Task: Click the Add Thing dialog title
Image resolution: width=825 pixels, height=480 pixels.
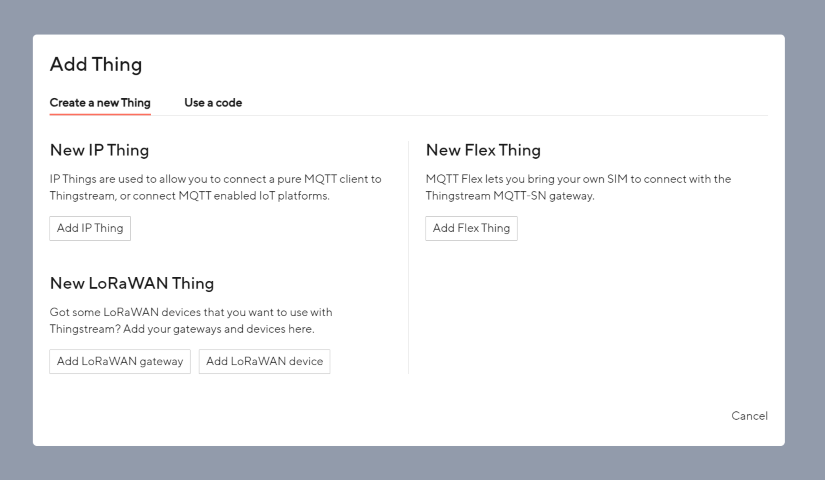Action: 96,65
